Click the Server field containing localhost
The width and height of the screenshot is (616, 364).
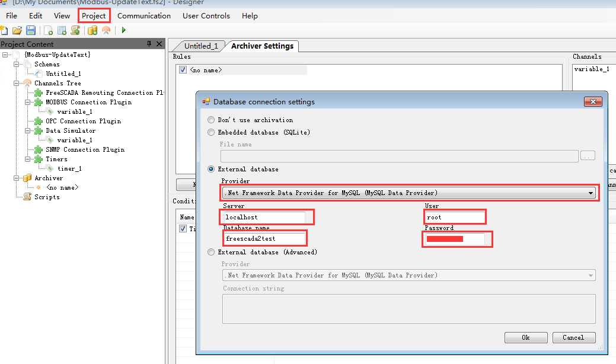(x=263, y=217)
